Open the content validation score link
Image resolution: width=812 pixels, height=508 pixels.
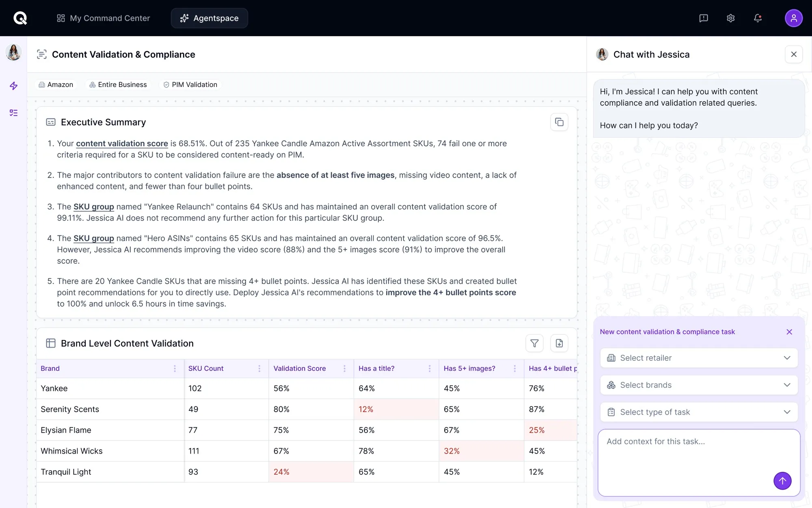click(x=122, y=143)
